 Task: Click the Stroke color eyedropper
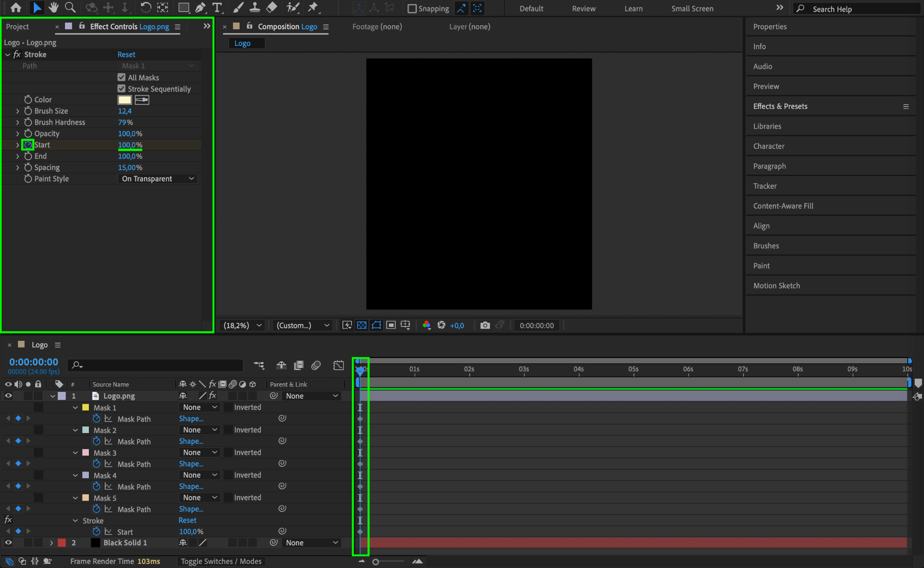pyautogui.click(x=142, y=100)
